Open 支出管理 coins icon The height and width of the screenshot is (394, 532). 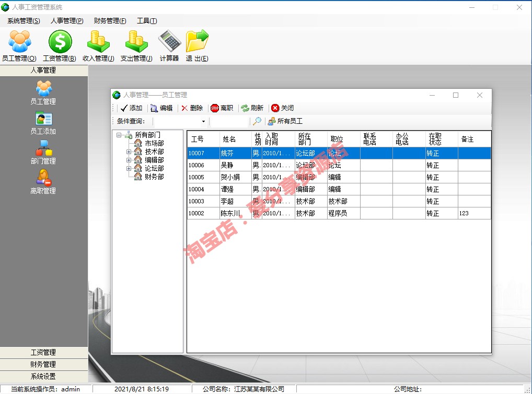136,45
